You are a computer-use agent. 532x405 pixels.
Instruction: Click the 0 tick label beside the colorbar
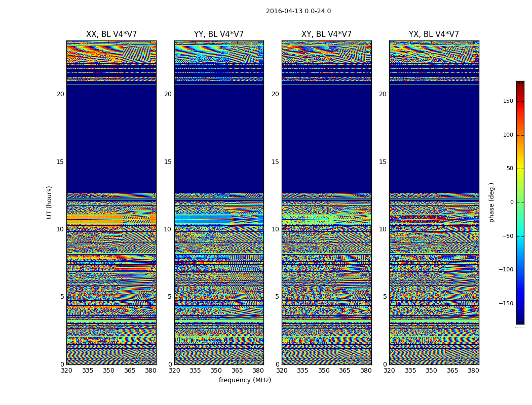click(511, 202)
